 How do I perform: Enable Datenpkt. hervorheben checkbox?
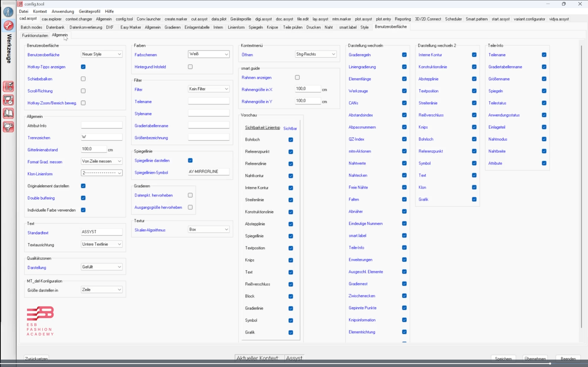tap(190, 195)
